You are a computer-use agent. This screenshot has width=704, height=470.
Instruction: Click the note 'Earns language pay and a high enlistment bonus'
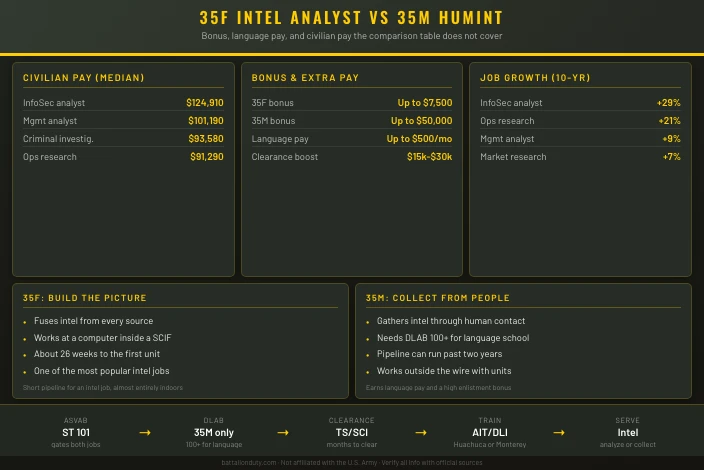tap(438, 387)
